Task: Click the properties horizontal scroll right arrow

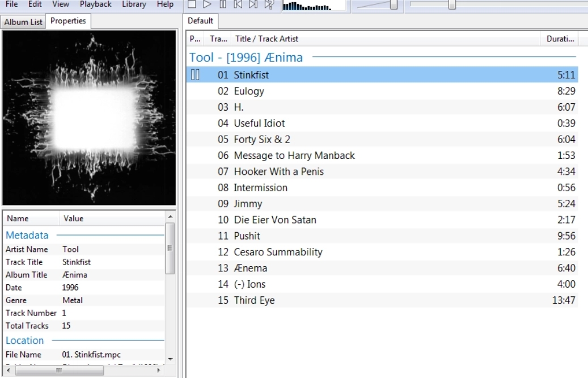Action: click(x=159, y=370)
